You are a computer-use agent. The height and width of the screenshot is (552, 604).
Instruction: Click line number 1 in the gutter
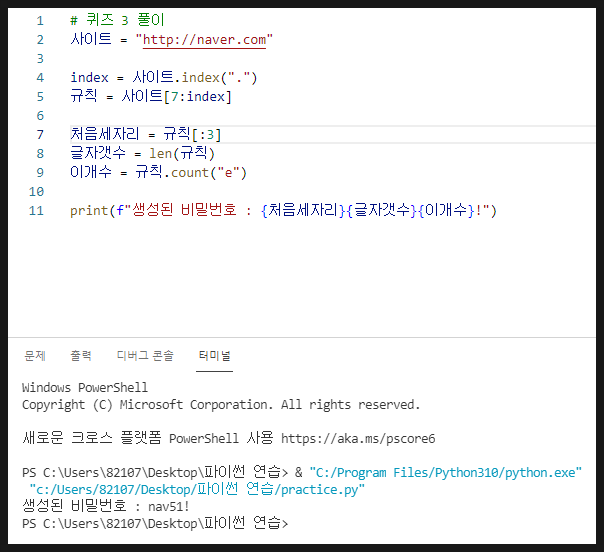pyautogui.click(x=40, y=20)
